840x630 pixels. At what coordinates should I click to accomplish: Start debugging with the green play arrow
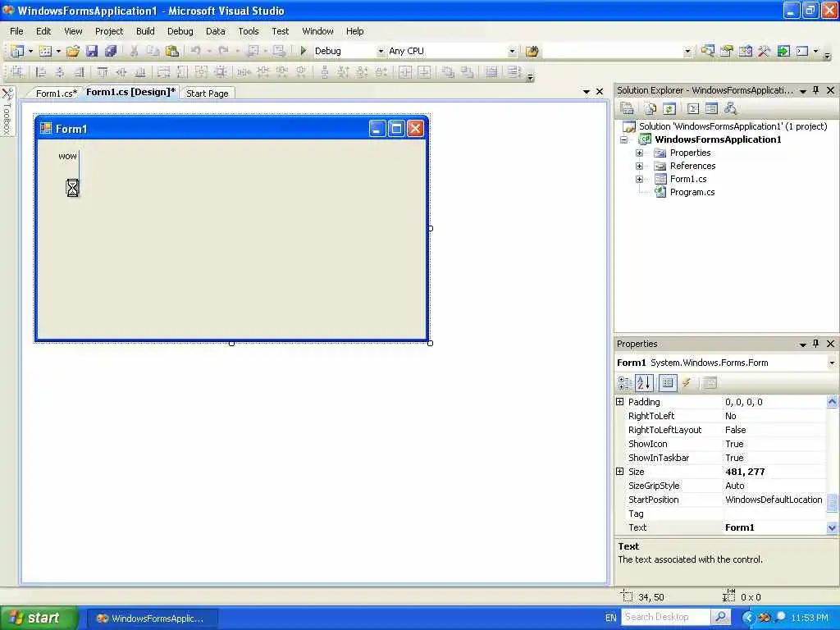click(x=304, y=51)
